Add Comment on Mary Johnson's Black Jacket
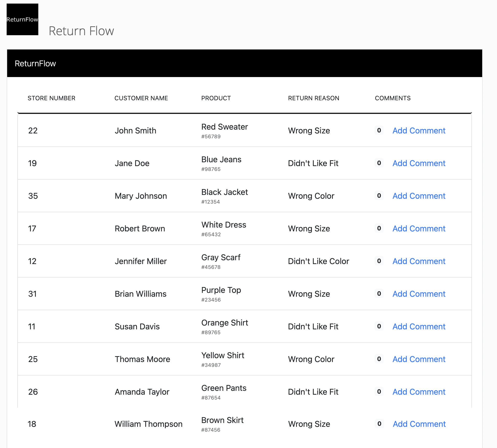 (419, 196)
